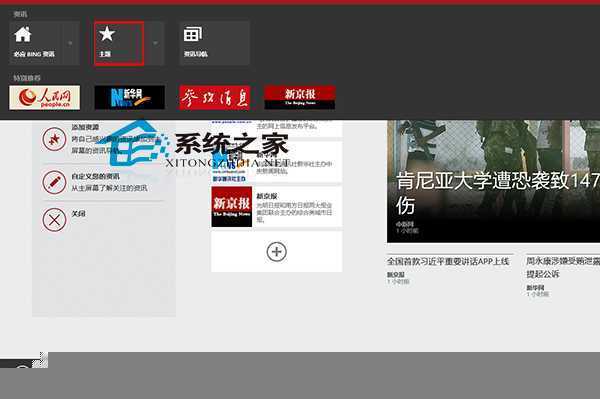
Task: Click the 从主屏幕了解关注的资讯 description
Action: click(109, 188)
